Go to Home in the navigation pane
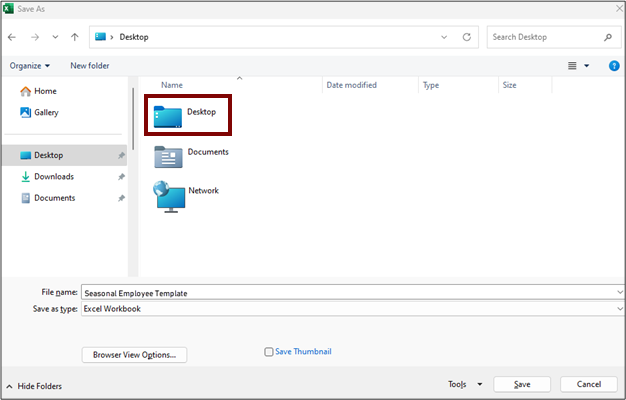 tap(45, 91)
